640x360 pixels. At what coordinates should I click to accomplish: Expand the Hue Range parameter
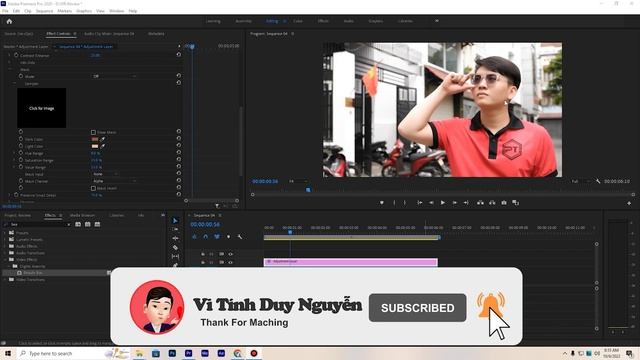coord(14,153)
